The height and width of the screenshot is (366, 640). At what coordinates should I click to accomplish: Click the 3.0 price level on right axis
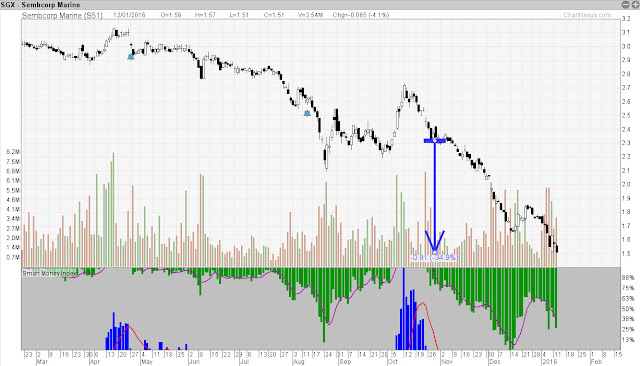coord(626,46)
